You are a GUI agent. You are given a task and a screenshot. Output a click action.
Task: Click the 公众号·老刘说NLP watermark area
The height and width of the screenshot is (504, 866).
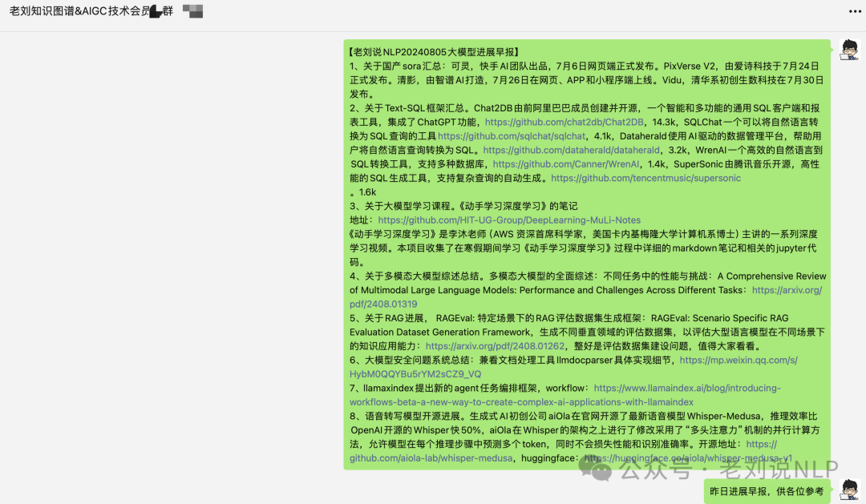704,470
